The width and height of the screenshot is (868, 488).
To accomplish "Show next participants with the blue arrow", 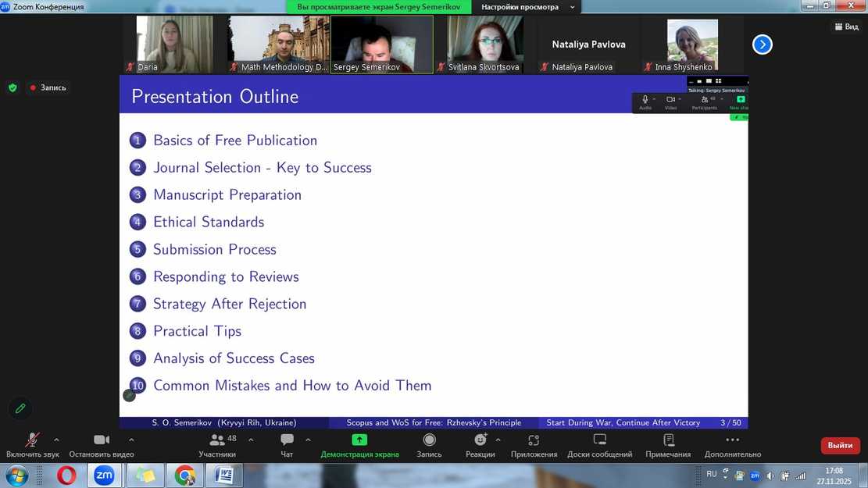I will click(763, 45).
